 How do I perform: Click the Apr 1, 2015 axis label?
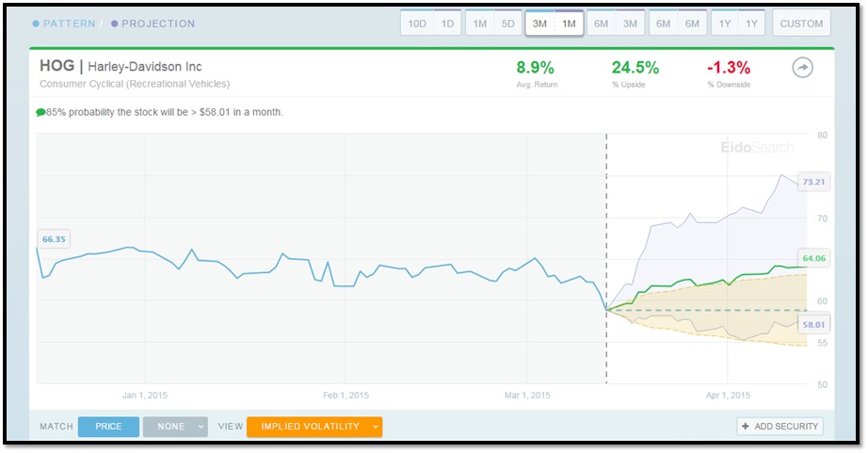pyautogui.click(x=728, y=396)
